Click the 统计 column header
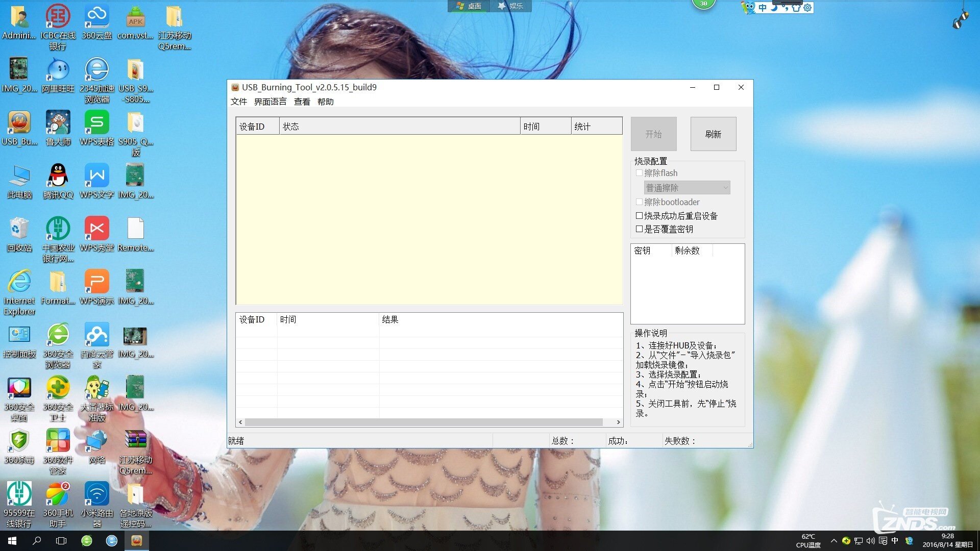The width and height of the screenshot is (980, 551). pyautogui.click(x=597, y=127)
